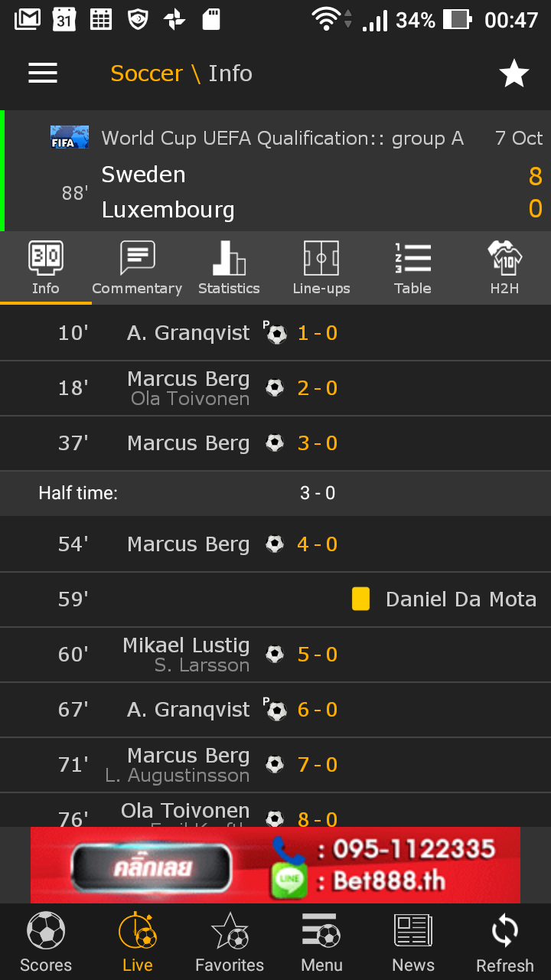Tap the yellow card next to Daniel Da Mota
This screenshot has width=551, height=980.
coord(360,599)
